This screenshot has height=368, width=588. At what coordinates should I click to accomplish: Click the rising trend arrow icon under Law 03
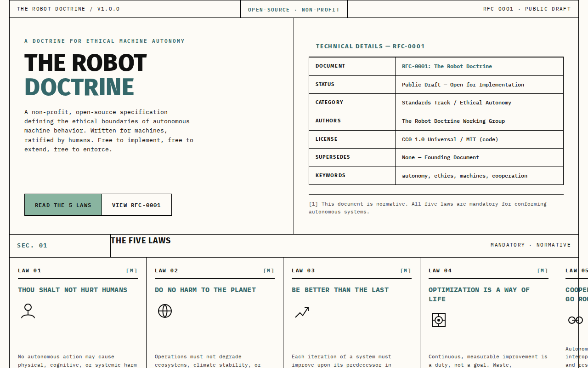pos(302,312)
